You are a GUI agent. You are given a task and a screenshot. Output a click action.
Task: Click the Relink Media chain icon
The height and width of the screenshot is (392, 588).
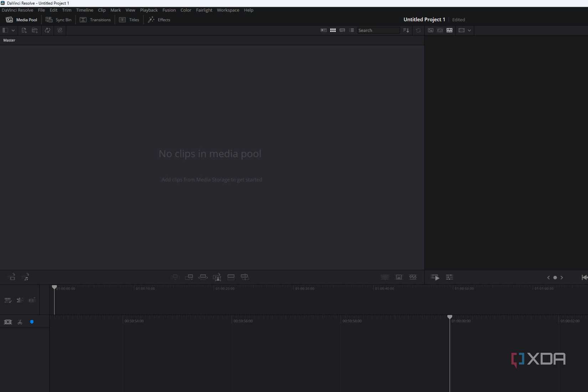(x=60, y=30)
